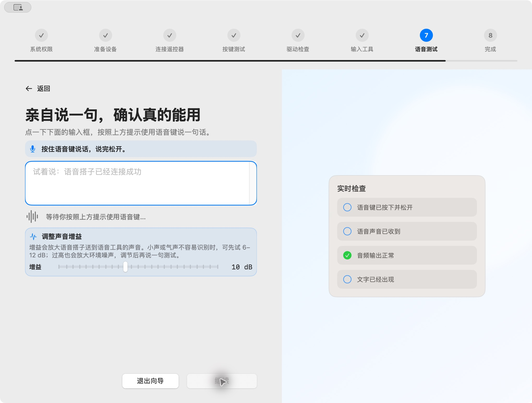Screen dimensions: 532x403
Task: Click the 驱动检查 step label
Action: pos(298,49)
